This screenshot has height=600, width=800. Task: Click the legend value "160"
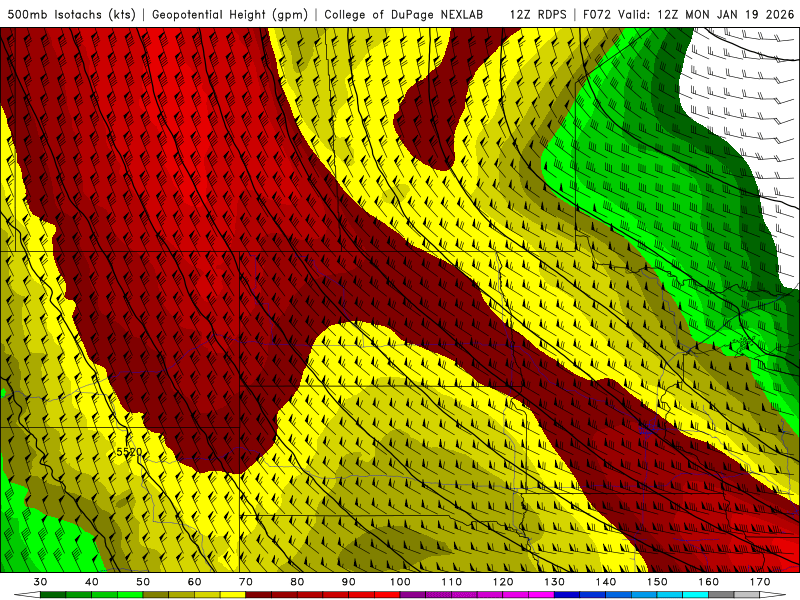[709, 582]
